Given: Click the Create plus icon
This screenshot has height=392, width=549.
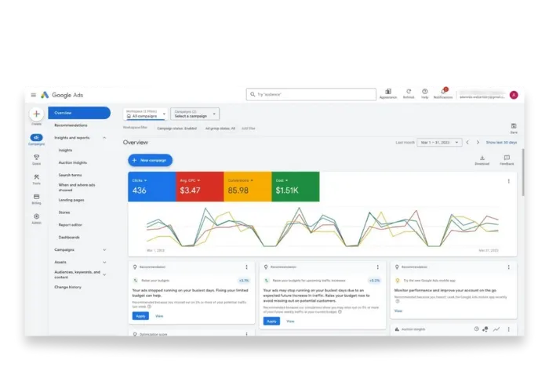Looking at the screenshot, I should click(x=36, y=114).
